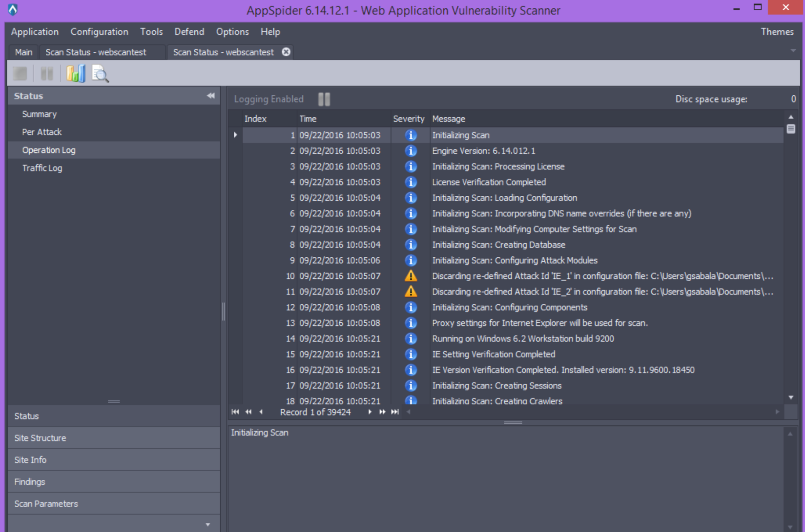Jump to first record navigation button

(x=235, y=412)
